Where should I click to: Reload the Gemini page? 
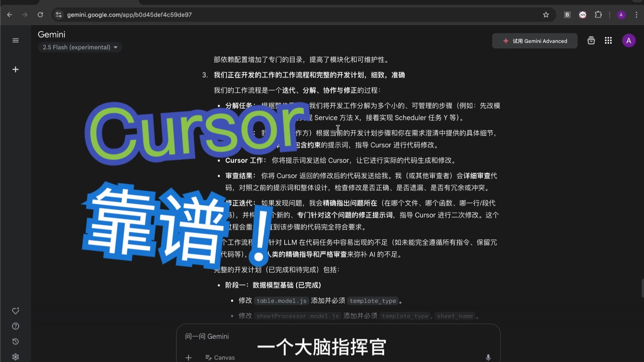pos(40,15)
